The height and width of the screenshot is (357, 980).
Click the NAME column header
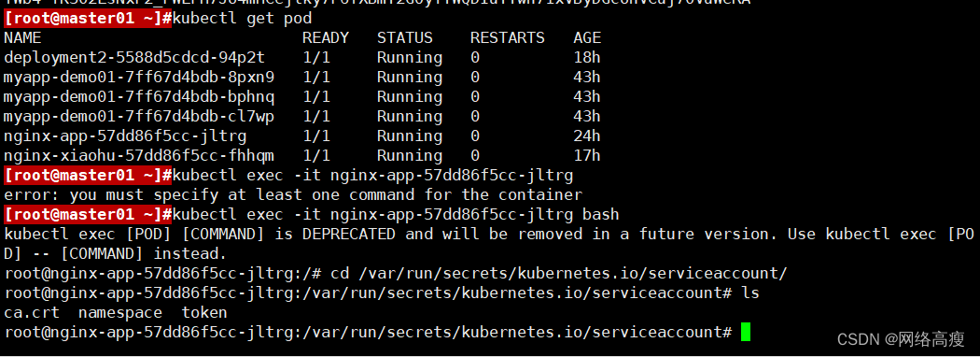tap(21, 37)
